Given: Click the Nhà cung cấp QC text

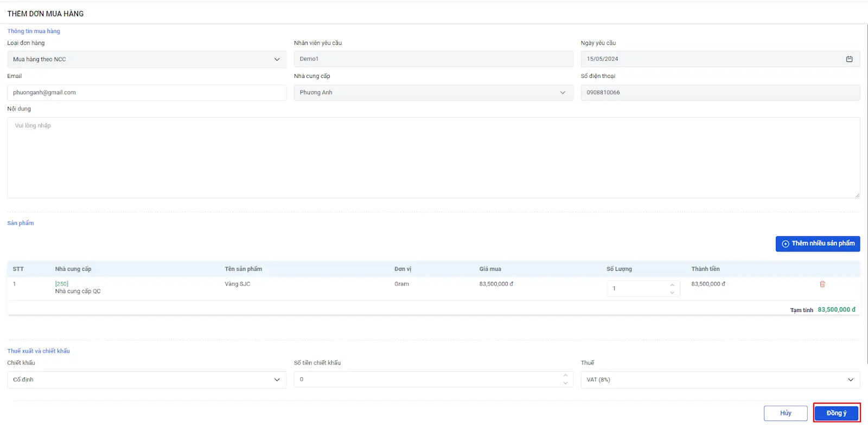Looking at the screenshot, I should point(78,292).
